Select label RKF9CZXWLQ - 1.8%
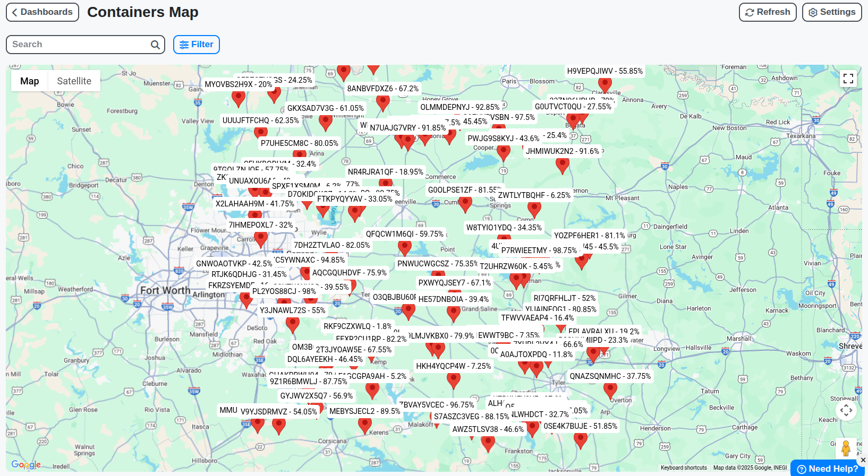 [x=358, y=326]
